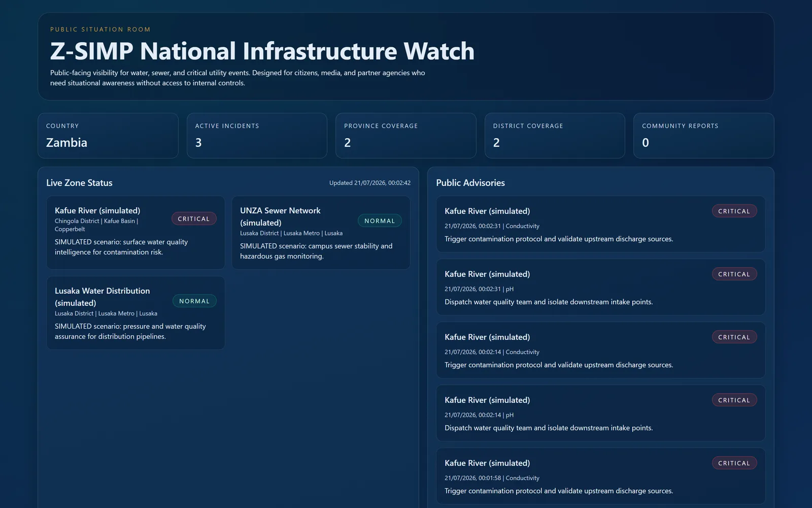Select the 'PROVINCE COVERAGE' label
812x508 pixels.
[381, 126]
